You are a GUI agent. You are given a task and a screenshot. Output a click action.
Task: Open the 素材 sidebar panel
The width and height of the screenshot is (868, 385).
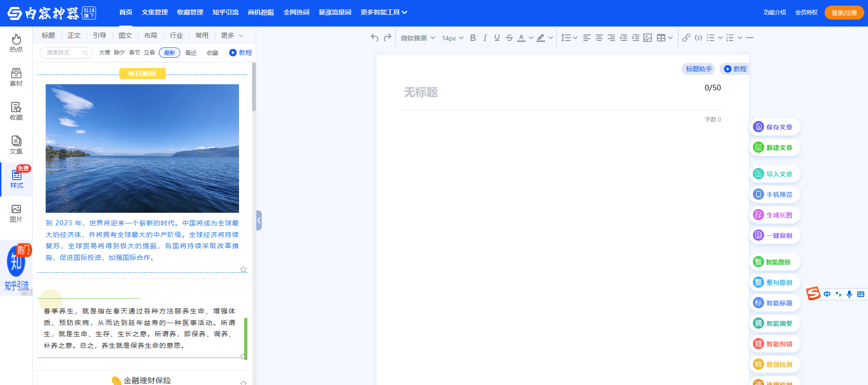click(16, 77)
